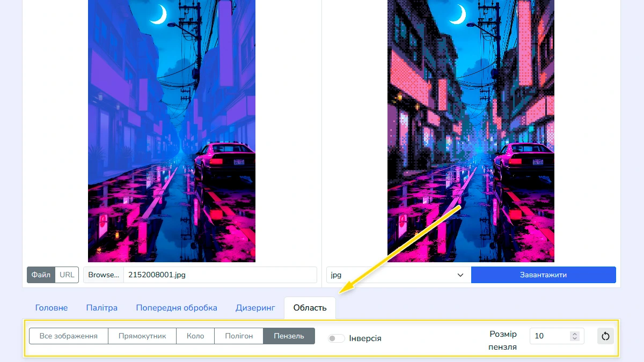644x362 pixels.
Task: Open the Головне tab
Action: (x=52, y=308)
